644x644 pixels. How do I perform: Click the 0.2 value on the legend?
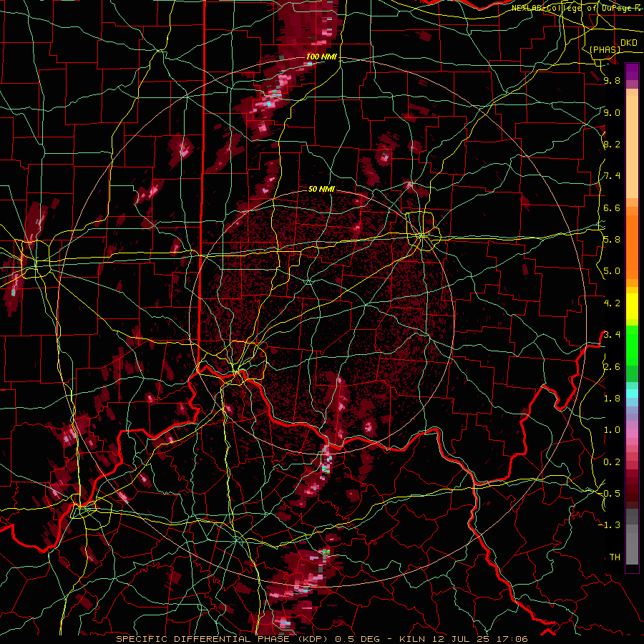click(612, 462)
